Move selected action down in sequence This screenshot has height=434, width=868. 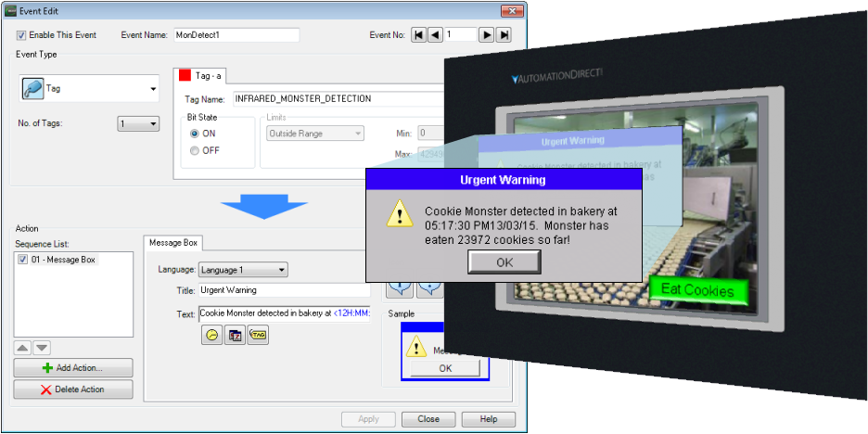coord(42,348)
